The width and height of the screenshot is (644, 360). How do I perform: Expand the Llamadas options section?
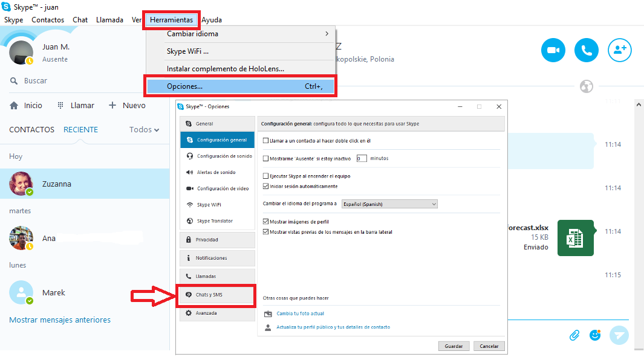pyautogui.click(x=217, y=276)
